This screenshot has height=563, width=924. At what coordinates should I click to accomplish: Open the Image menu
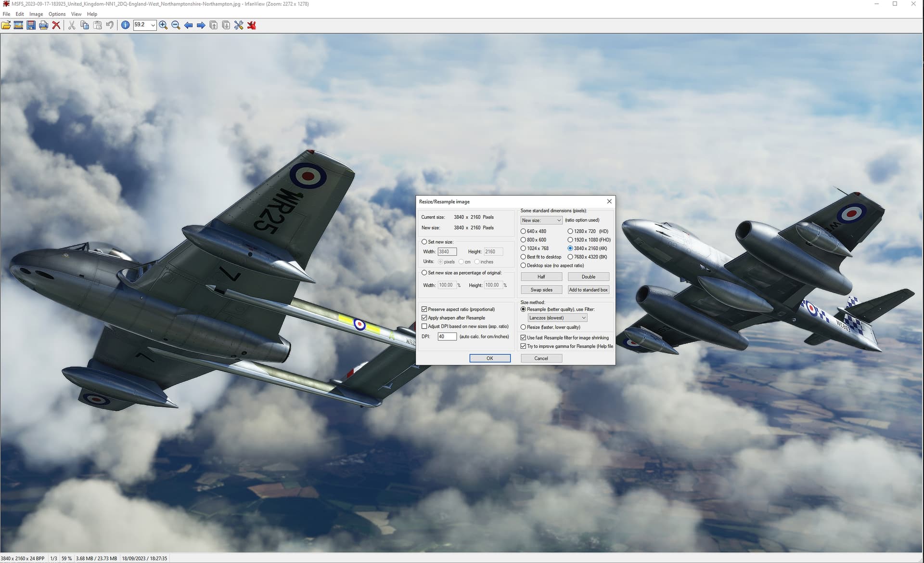(x=36, y=14)
